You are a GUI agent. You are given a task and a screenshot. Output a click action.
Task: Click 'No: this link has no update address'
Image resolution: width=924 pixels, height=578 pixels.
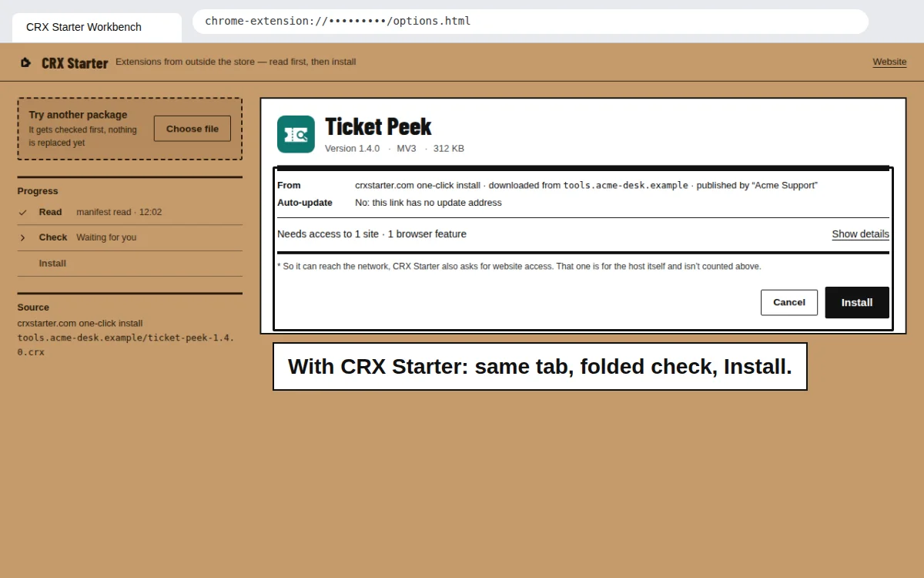(428, 203)
